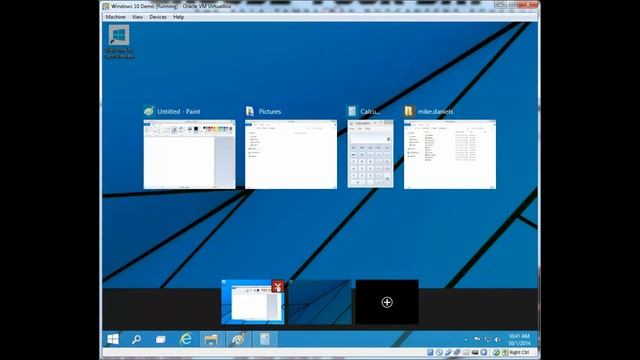Close the first virtual desktop with red X
640x360 pixels.
(x=278, y=286)
